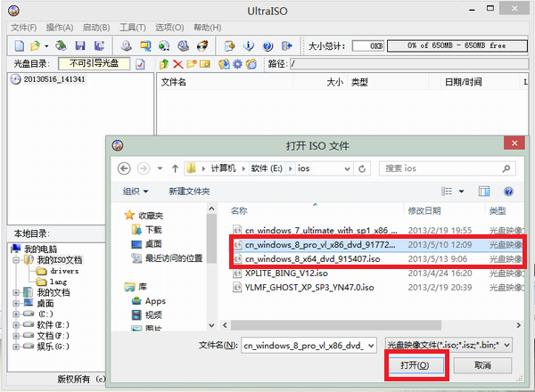Screen dimensions: 535x392
Task: Toggle the preview pane icon
Action: click(x=484, y=192)
